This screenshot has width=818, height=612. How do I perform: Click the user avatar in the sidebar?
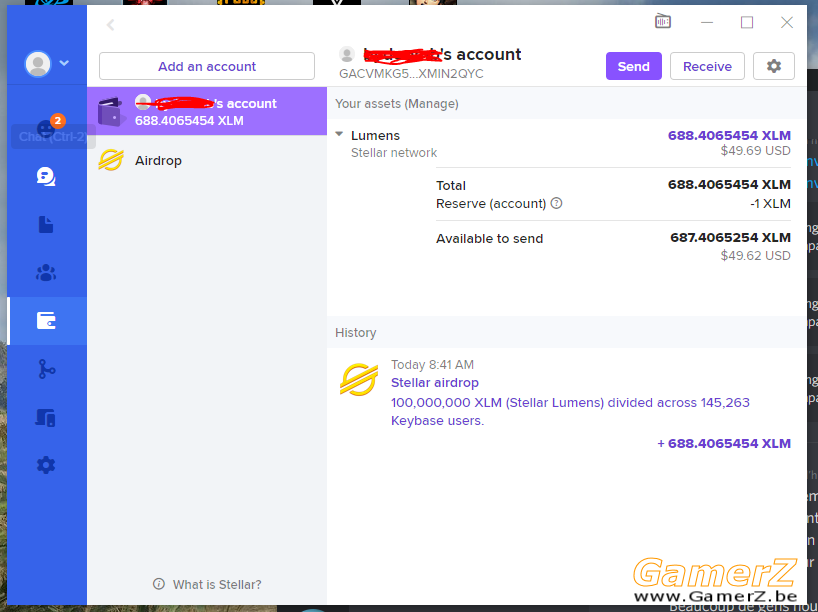[38, 64]
